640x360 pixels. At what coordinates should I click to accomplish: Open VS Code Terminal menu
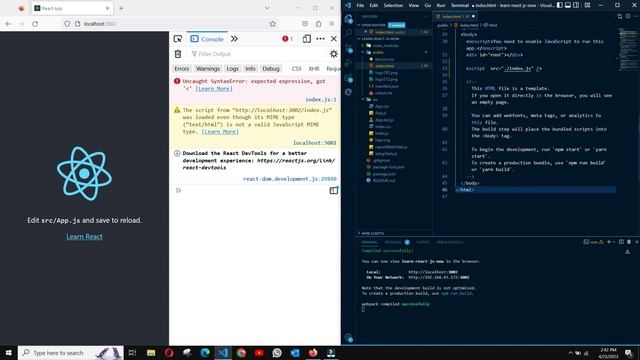(x=460, y=5)
